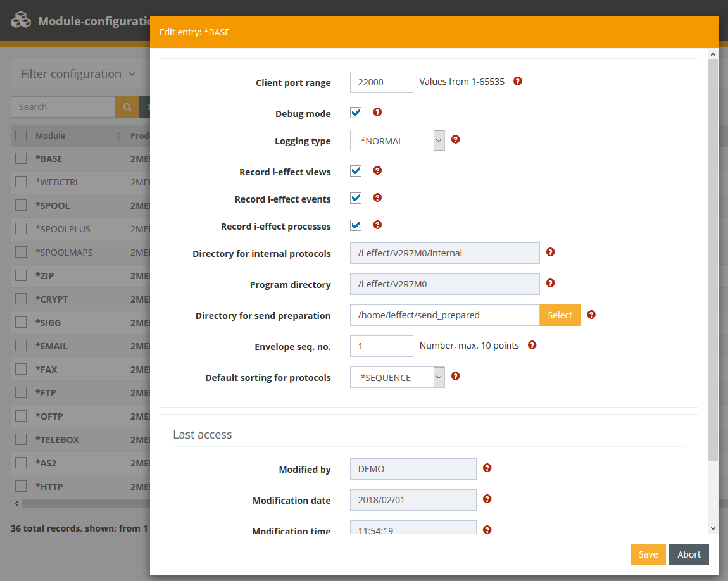The width and height of the screenshot is (728, 581).
Task: Click help icon beside Client port range
Action: (x=517, y=81)
